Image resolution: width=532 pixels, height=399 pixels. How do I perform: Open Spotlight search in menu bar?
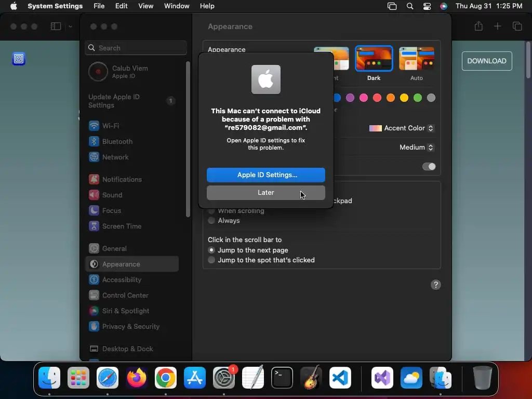coord(410,6)
